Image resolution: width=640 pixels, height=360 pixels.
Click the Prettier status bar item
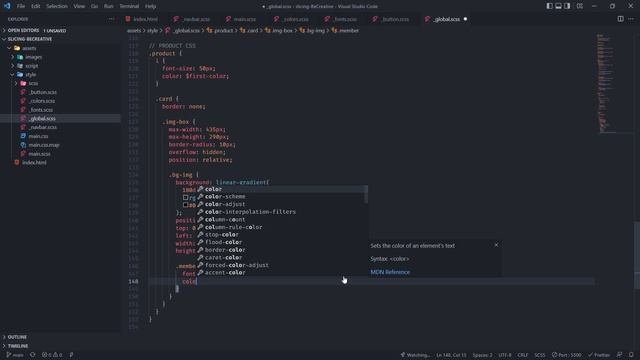pyautogui.click(x=599, y=355)
